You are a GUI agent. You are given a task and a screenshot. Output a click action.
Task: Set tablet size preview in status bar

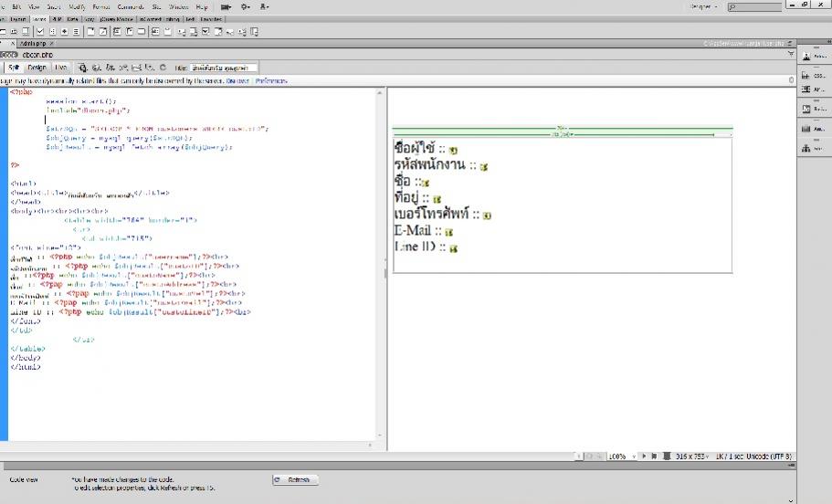(654, 456)
